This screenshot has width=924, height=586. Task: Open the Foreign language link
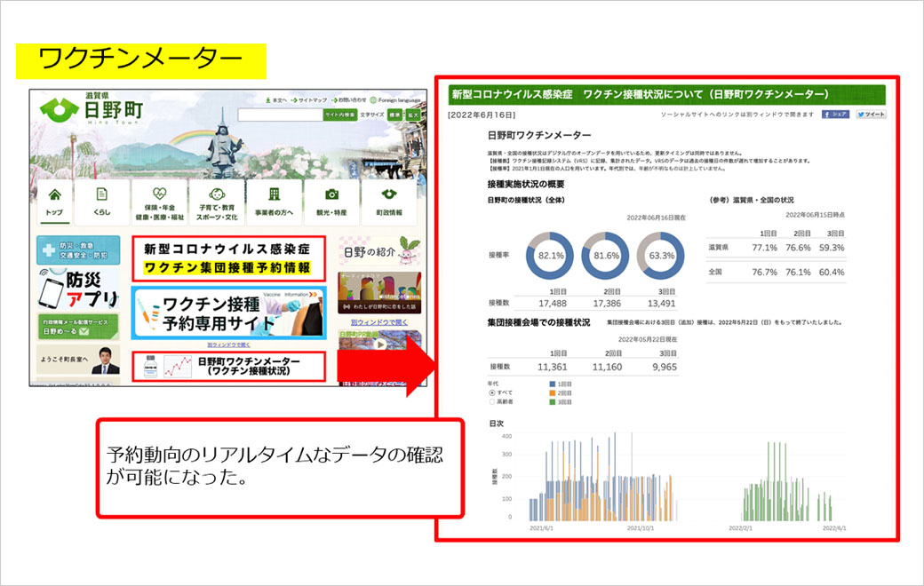[x=395, y=100]
